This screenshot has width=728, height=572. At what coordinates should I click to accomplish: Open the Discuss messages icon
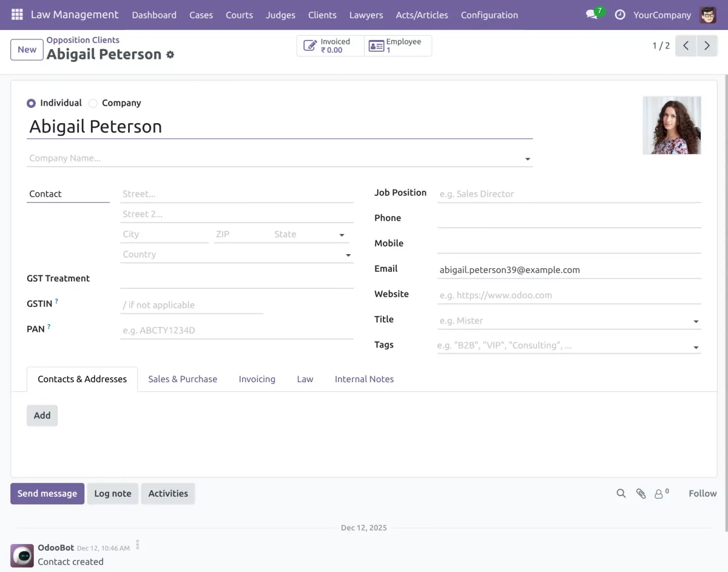(x=590, y=15)
